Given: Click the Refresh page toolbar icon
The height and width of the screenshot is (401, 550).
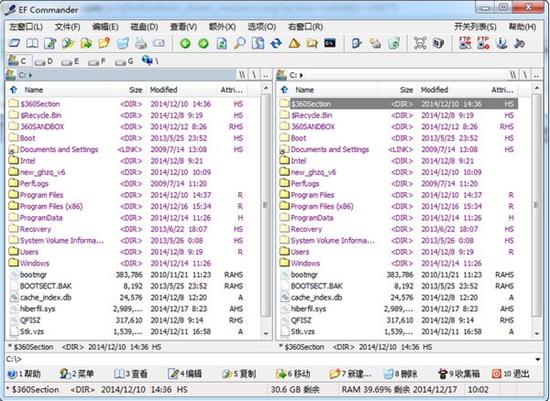Looking at the screenshot, I should 221,44.
